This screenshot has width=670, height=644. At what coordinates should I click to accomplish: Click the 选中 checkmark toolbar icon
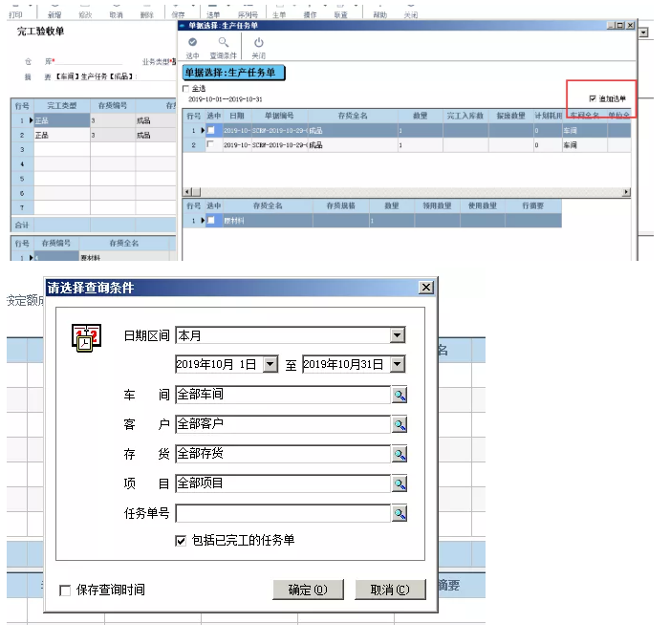pos(193,43)
